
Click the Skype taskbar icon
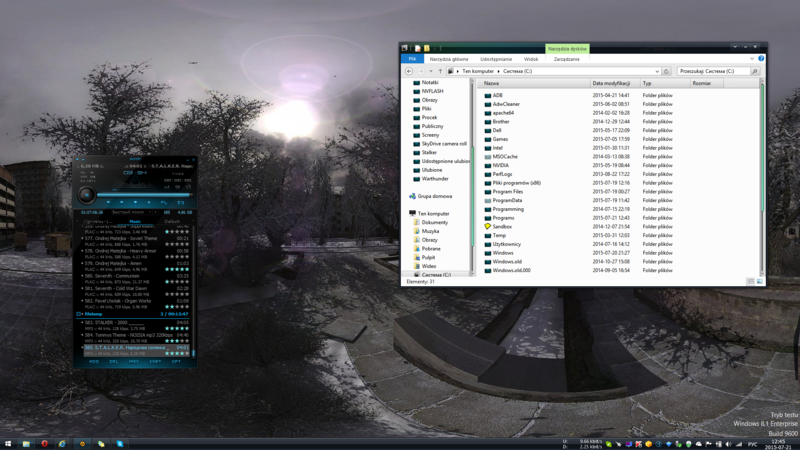120,444
